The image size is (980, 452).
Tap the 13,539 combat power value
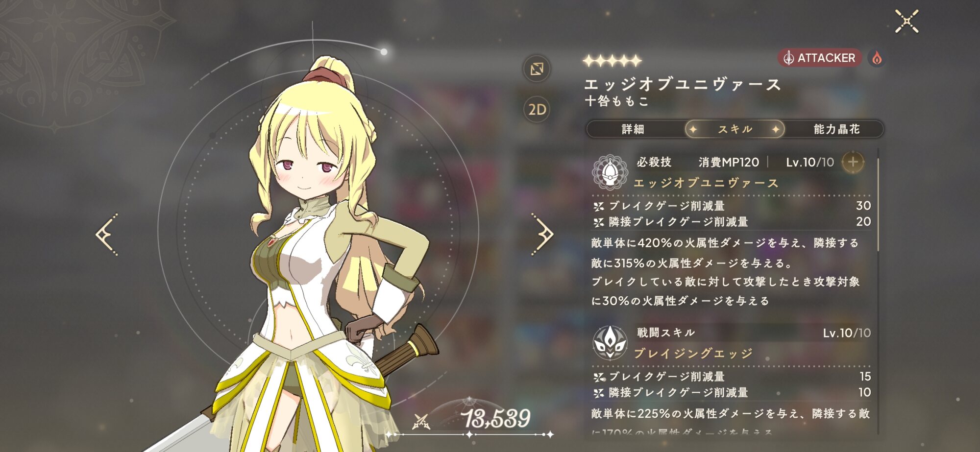tap(497, 419)
